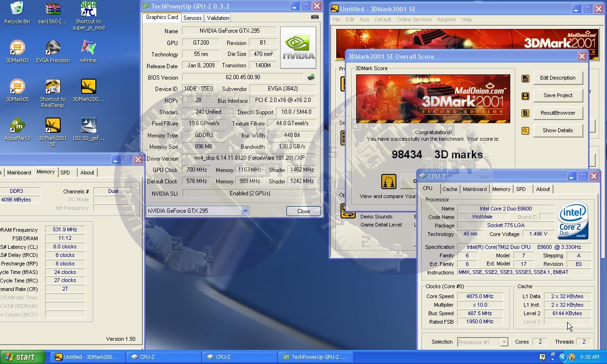Click the 3DMark2001 SE title bar icon
The width and height of the screenshot is (607, 364).
click(x=335, y=9)
